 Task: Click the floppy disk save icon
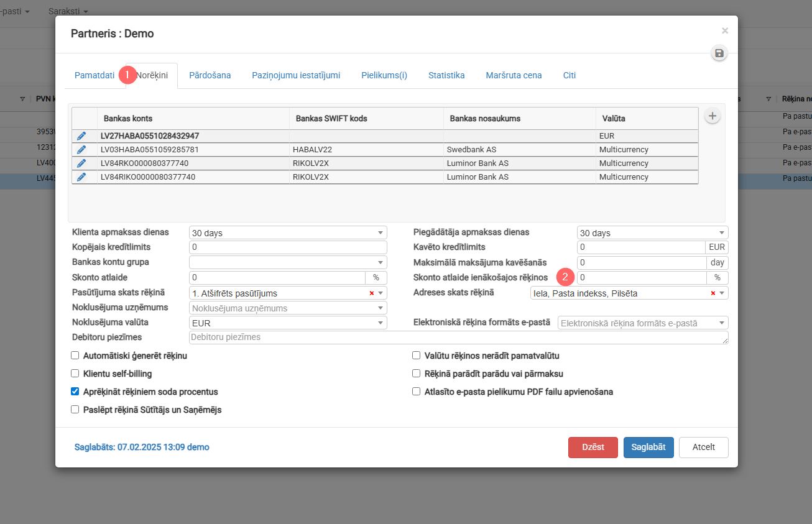[x=719, y=53]
